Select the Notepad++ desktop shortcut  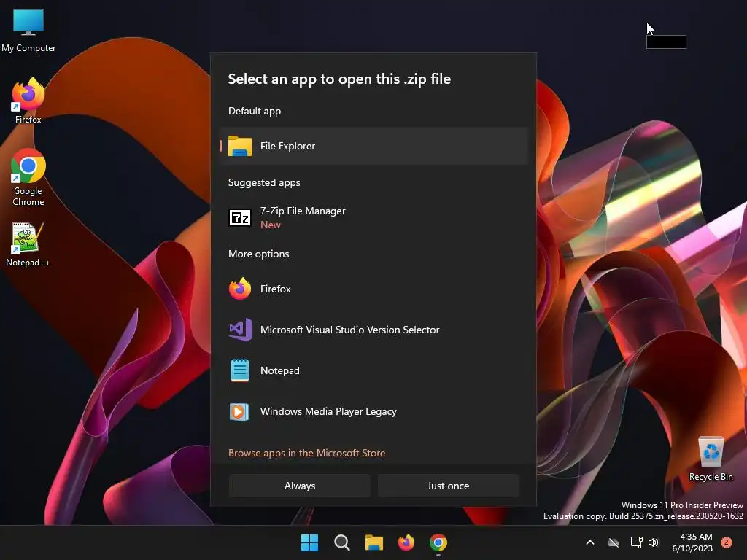click(28, 245)
